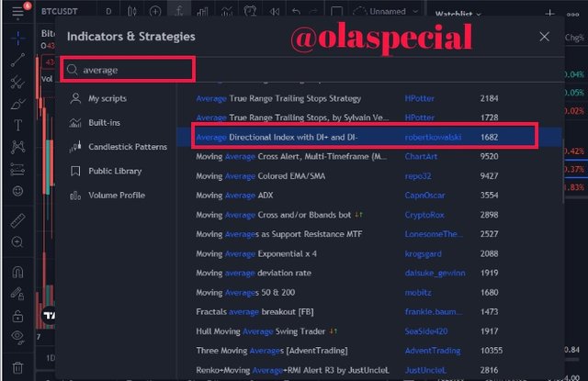Open the emoji icons tool
This screenshot has width=588, height=381.
(x=18, y=191)
